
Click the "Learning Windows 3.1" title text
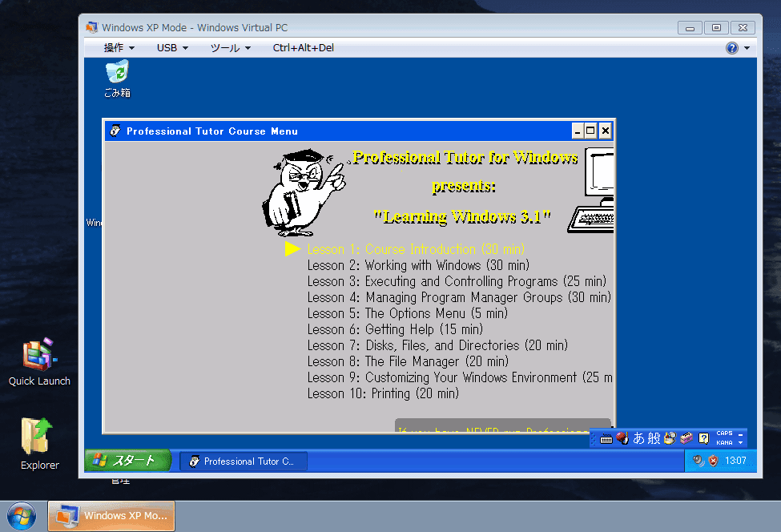[x=462, y=216]
